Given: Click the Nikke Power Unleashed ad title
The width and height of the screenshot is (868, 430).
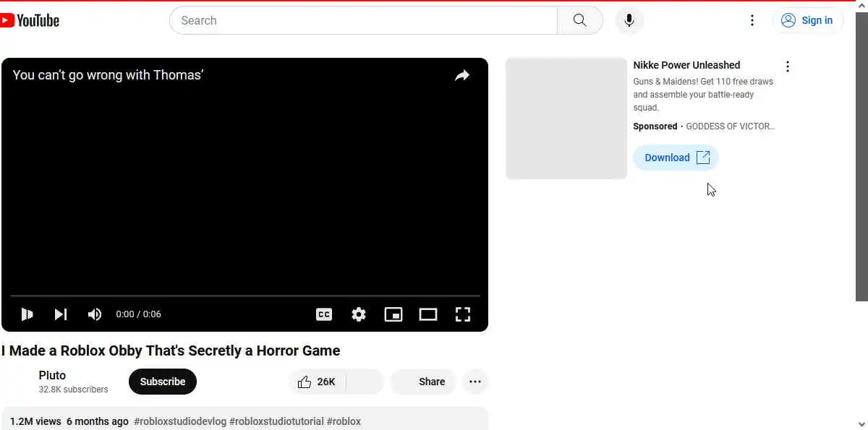Looking at the screenshot, I should (x=686, y=65).
